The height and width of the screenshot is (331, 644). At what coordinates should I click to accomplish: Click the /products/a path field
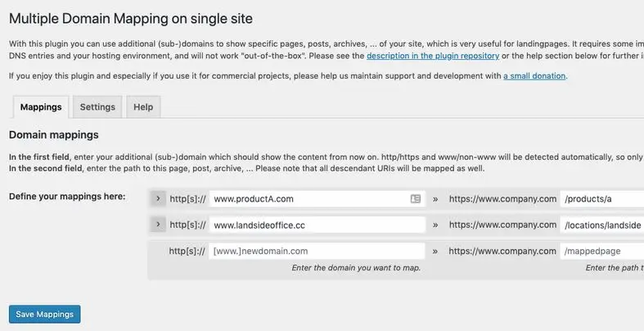(x=602, y=199)
